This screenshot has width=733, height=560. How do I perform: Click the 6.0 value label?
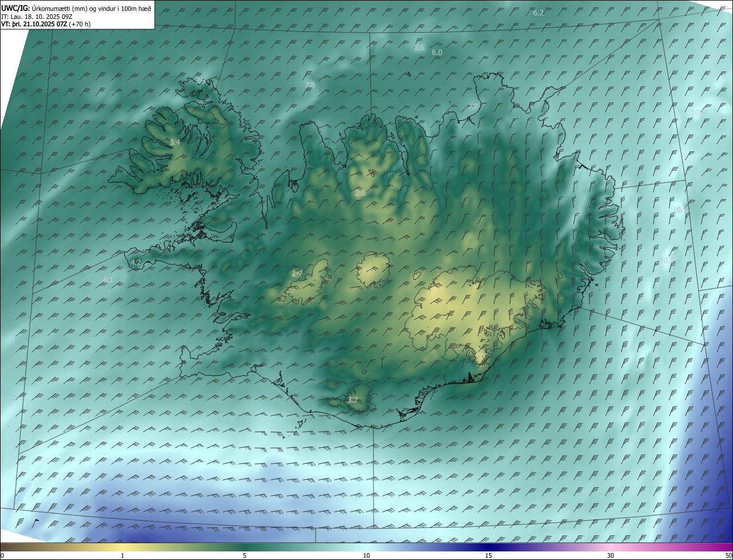(437, 52)
